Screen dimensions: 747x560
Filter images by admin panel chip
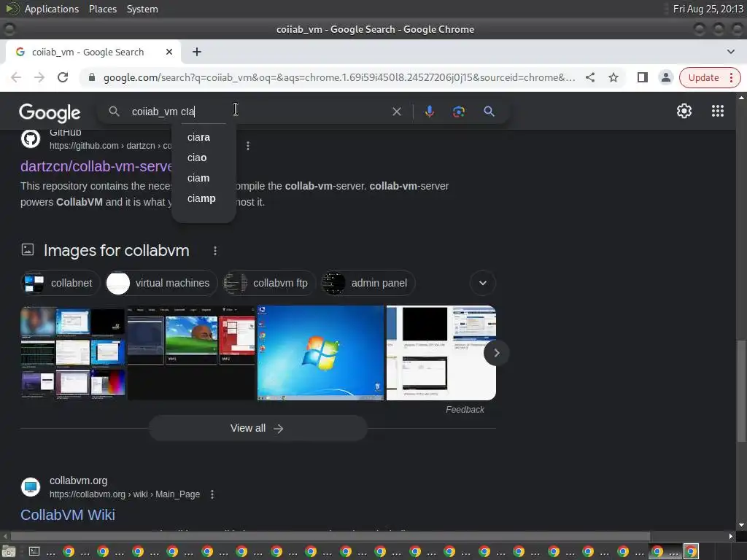(x=368, y=283)
